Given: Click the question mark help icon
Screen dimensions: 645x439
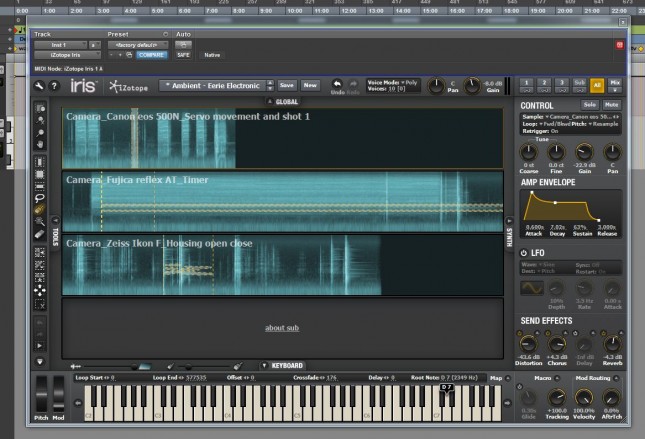Looking at the screenshot, I should pyautogui.click(x=53, y=87).
